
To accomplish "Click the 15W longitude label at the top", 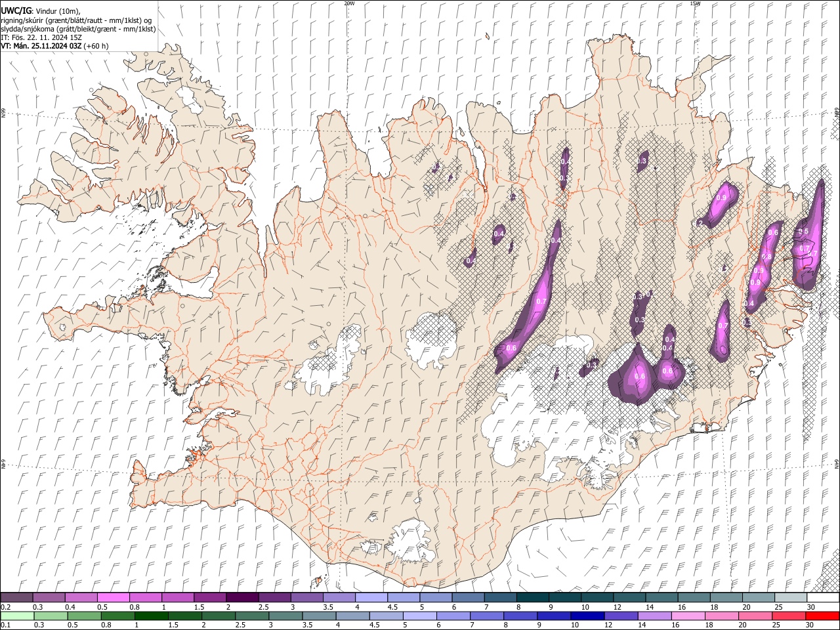I will point(695,3).
